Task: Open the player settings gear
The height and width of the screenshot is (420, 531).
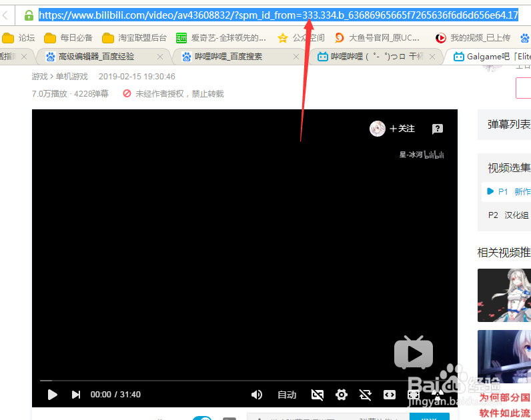Action: point(342,395)
